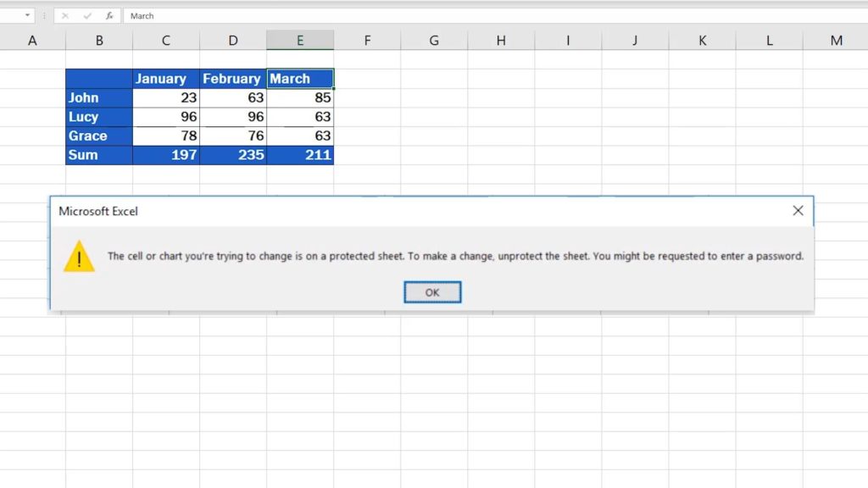Select column E header
The height and width of the screenshot is (488, 868).
[x=300, y=41]
